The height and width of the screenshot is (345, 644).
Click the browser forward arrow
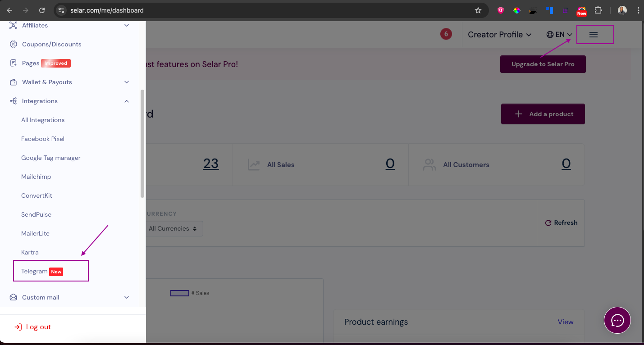(26, 10)
